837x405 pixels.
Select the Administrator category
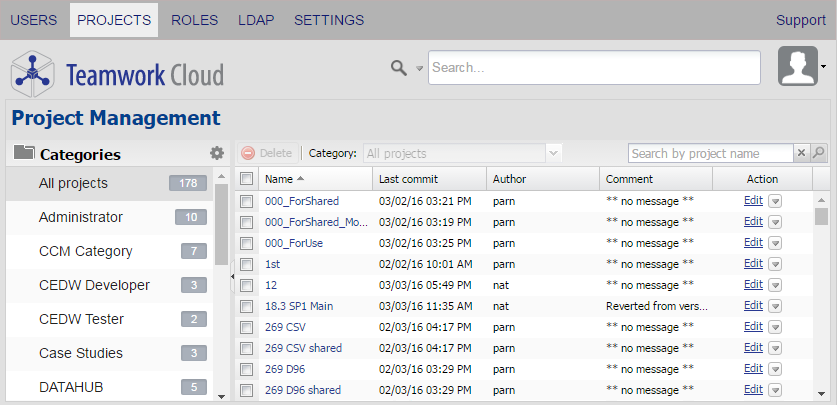pyautogui.click(x=109, y=217)
